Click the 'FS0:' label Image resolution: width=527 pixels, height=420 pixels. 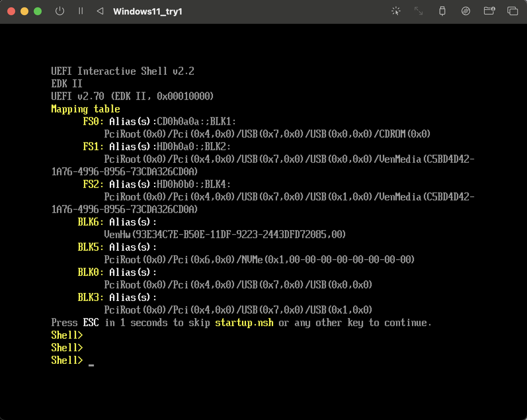(x=94, y=121)
